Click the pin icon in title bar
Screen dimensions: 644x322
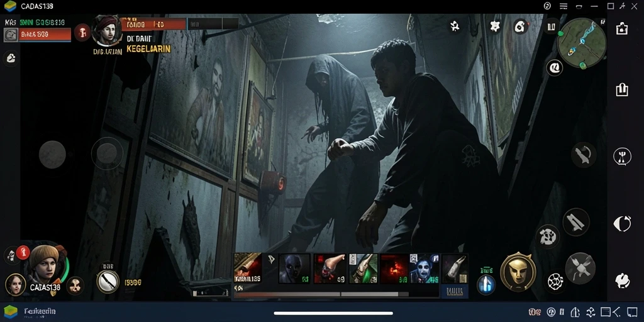click(x=623, y=6)
